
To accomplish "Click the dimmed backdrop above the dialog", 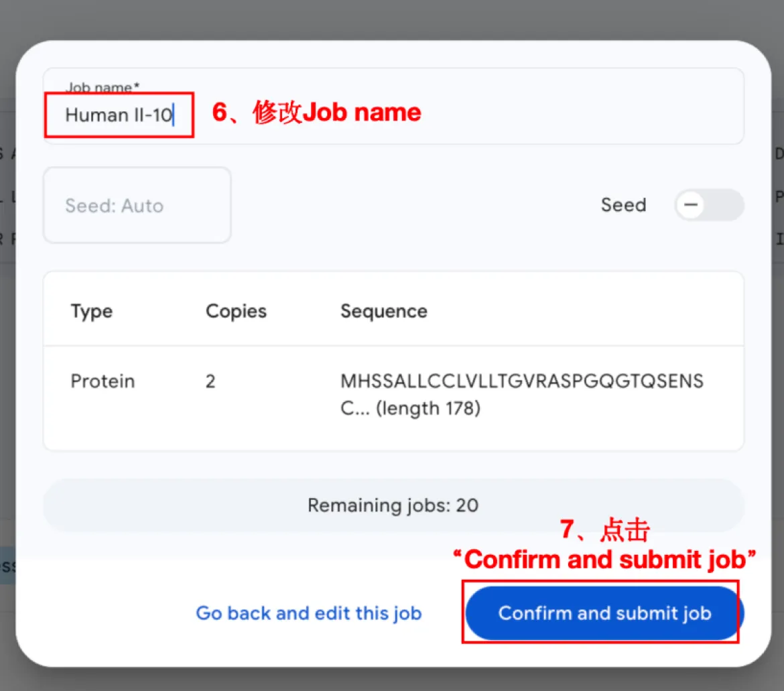I will tap(392, 19).
